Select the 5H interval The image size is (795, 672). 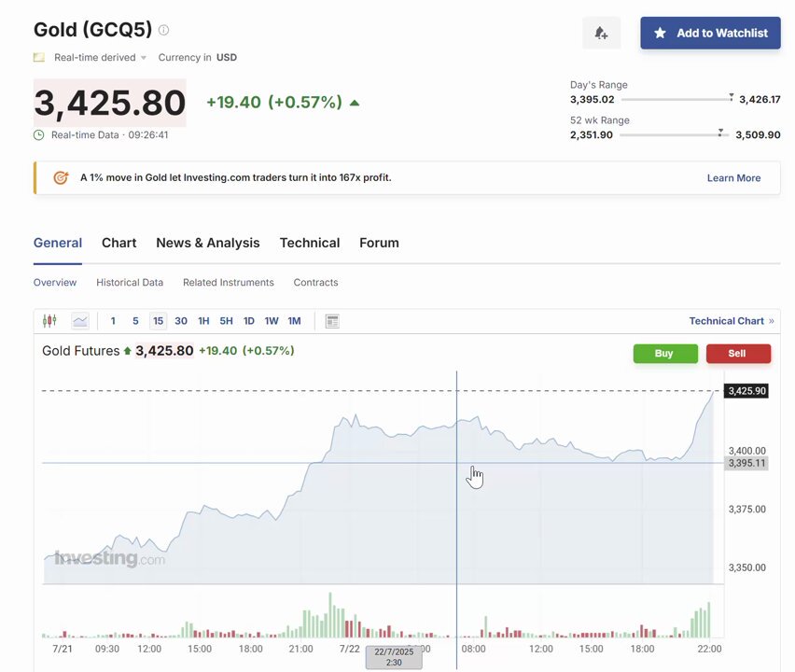tap(226, 321)
